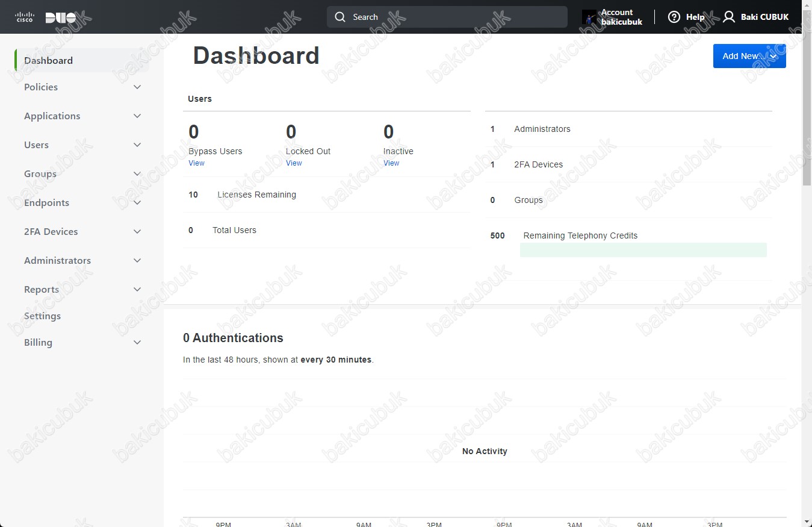
Task: Expand the Administrators chevron in sidebar
Action: (137, 260)
